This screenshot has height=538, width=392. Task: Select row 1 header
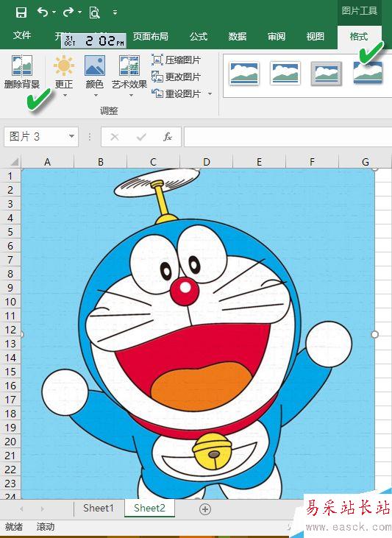pyautogui.click(x=10, y=176)
